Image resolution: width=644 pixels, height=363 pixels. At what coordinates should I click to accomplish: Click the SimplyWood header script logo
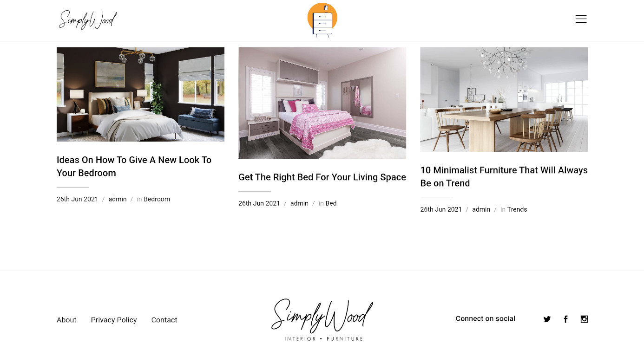[x=88, y=20]
